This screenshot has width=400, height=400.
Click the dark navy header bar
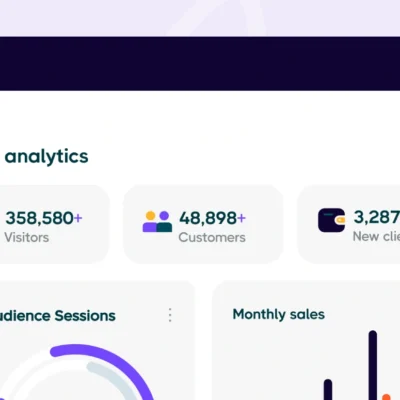(x=200, y=63)
